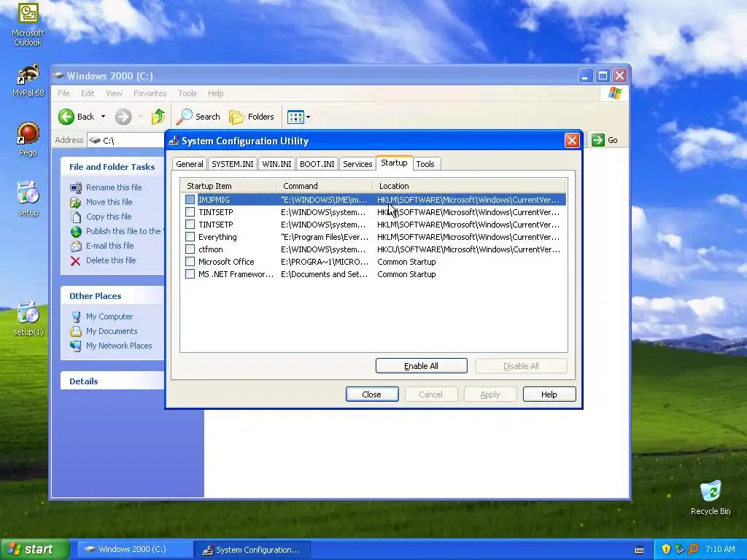Click the Go button next to Address bar
The image size is (747, 560).
[x=605, y=140]
